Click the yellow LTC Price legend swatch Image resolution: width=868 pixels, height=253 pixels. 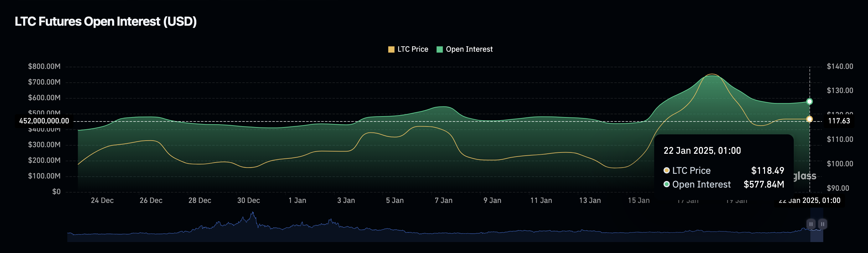click(391, 49)
